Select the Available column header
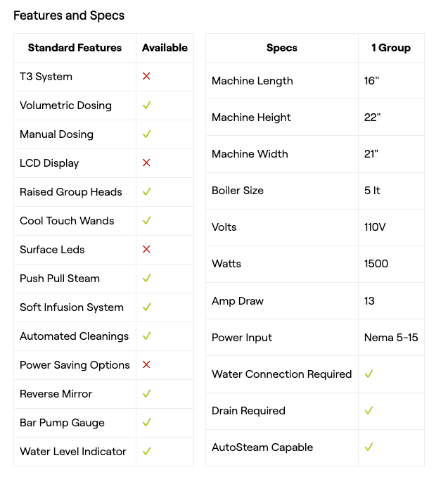This screenshot has height=477, width=448. pos(165,48)
